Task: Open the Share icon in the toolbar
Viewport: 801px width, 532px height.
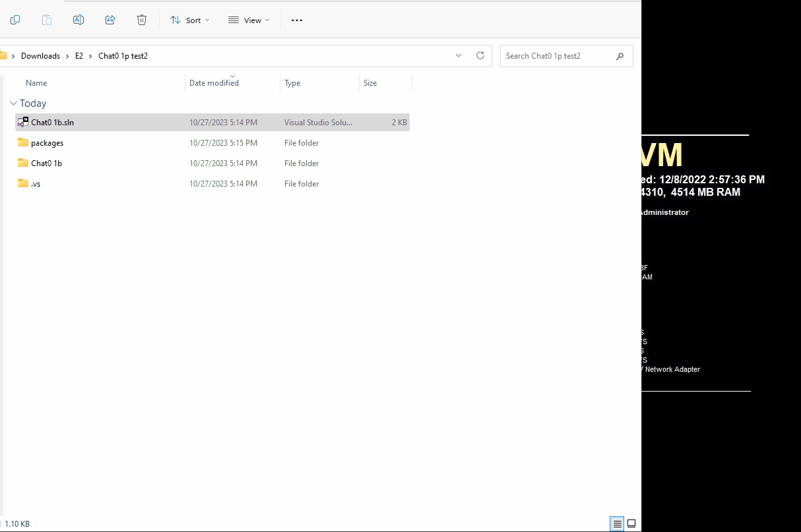Action: [110, 20]
